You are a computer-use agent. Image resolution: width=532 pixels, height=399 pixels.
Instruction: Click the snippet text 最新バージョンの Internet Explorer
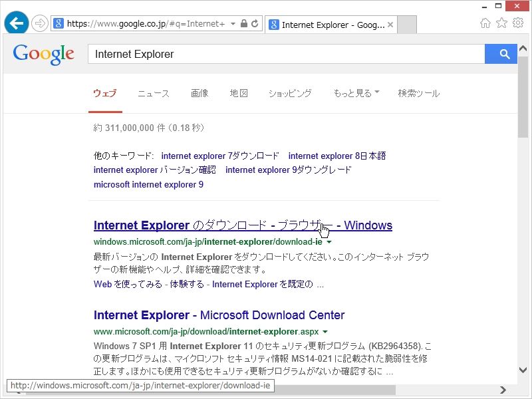[163, 257]
